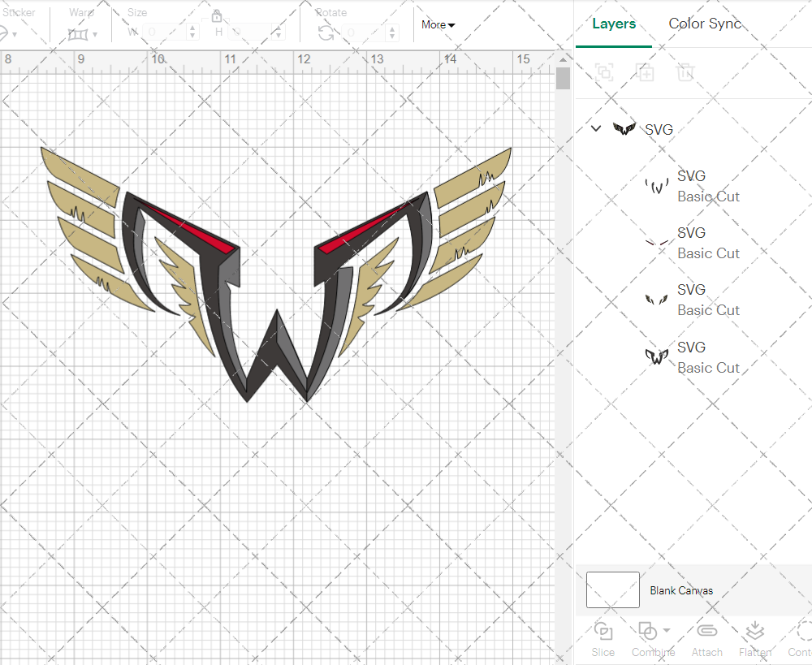Screen dimensions: 812x665
Task: Click the Blank Canvas label
Action: point(681,590)
